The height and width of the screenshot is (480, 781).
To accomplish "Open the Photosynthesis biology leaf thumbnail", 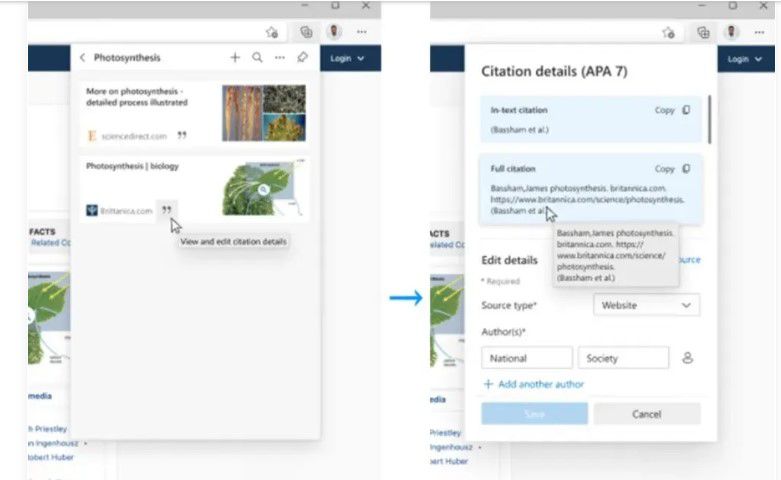I will click(x=264, y=188).
